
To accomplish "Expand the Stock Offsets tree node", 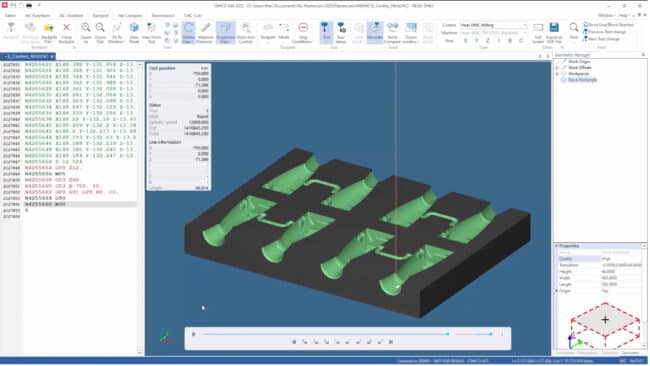I will (557, 68).
